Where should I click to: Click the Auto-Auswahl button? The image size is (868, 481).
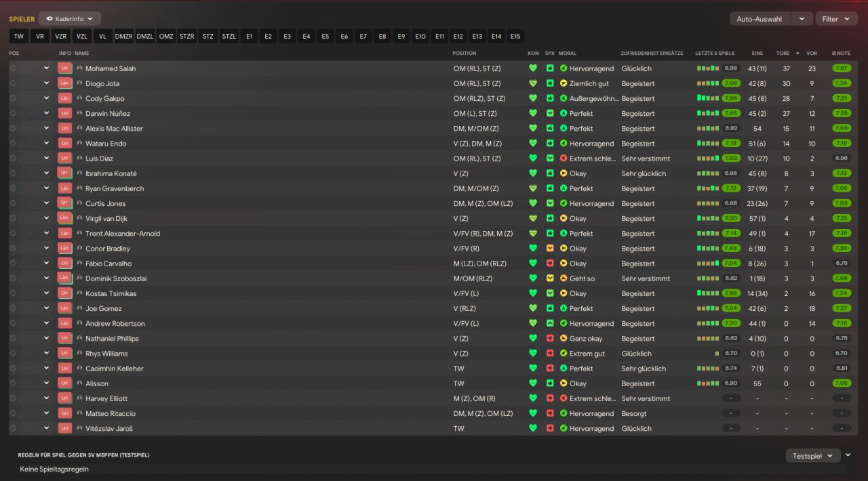click(760, 19)
